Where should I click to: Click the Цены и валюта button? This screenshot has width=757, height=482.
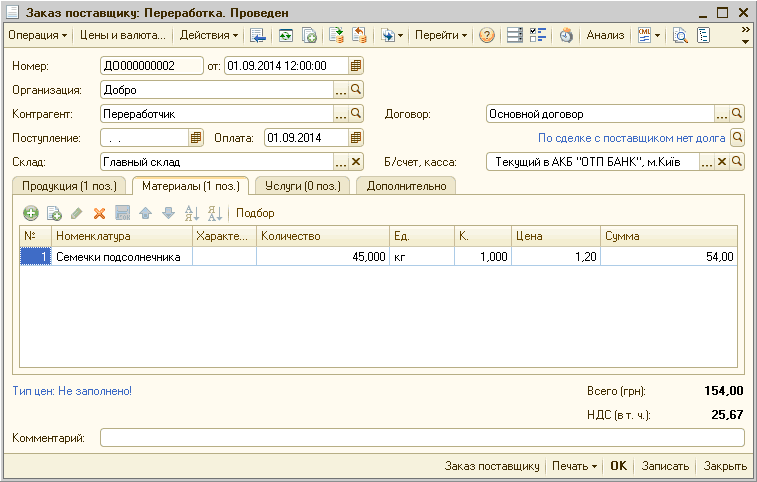click(123, 35)
